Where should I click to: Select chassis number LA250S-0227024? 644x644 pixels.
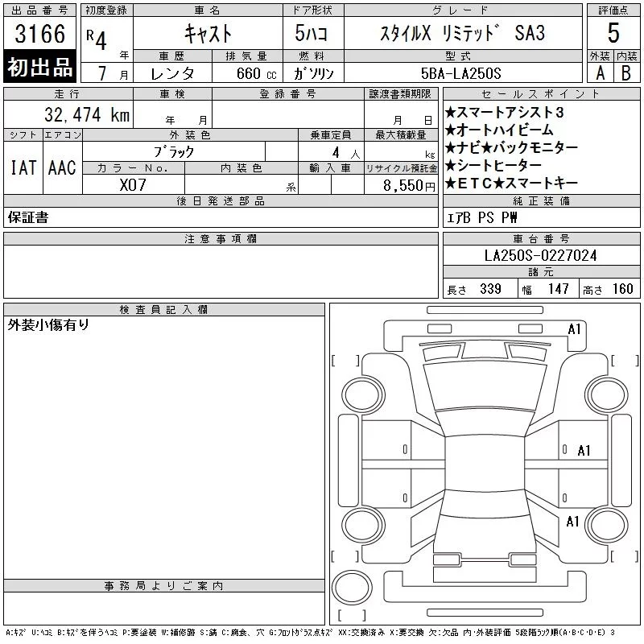point(540,255)
